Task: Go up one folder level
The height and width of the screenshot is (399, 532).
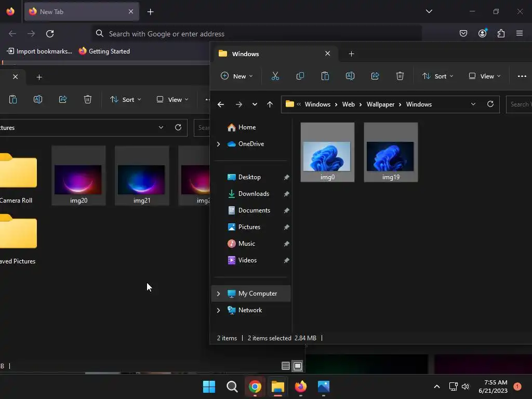Action: (x=270, y=104)
